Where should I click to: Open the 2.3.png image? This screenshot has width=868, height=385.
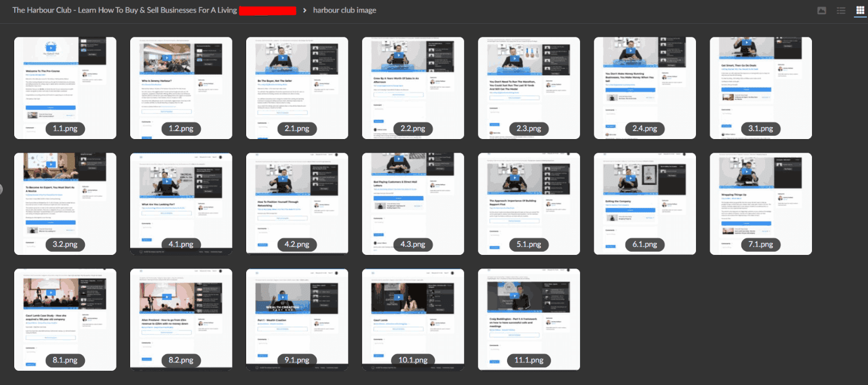(x=529, y=88)
